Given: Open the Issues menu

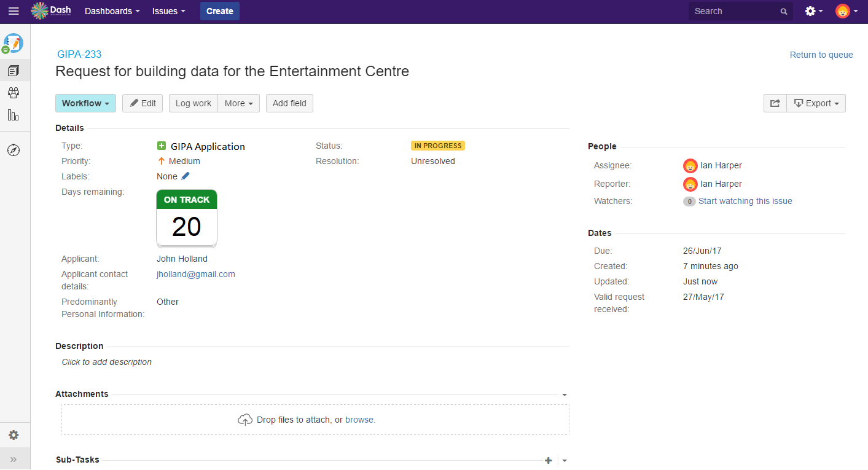Looking at the screenshot, I should click(x=168, y=11).
